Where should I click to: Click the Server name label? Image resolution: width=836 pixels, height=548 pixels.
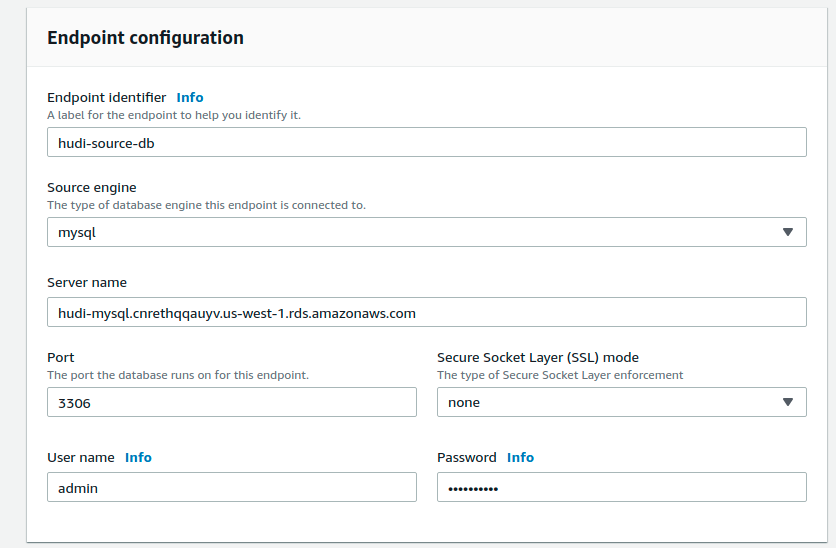[86, 282]
